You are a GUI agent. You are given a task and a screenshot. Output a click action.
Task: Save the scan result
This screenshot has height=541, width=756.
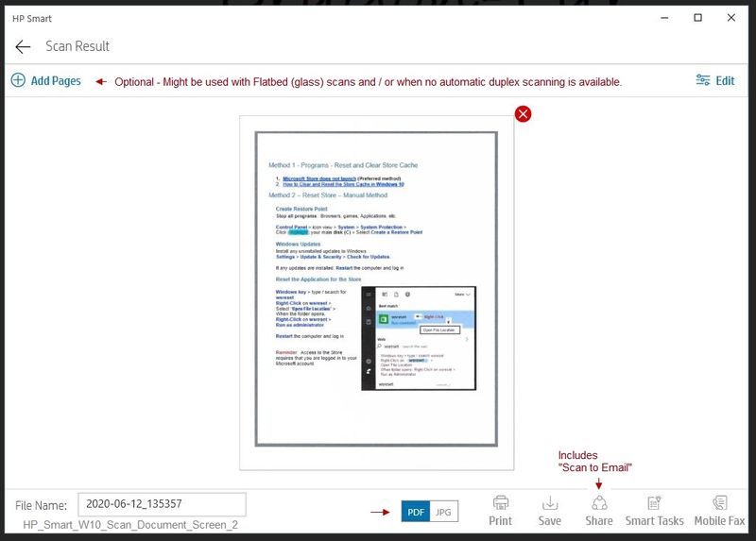(x=550, y=511)
